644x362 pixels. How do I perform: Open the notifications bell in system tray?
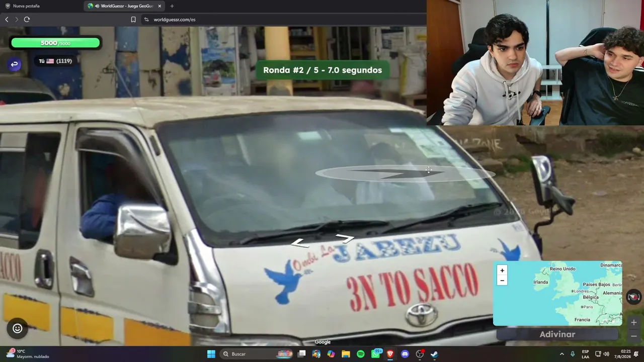[x=636, y=354]
